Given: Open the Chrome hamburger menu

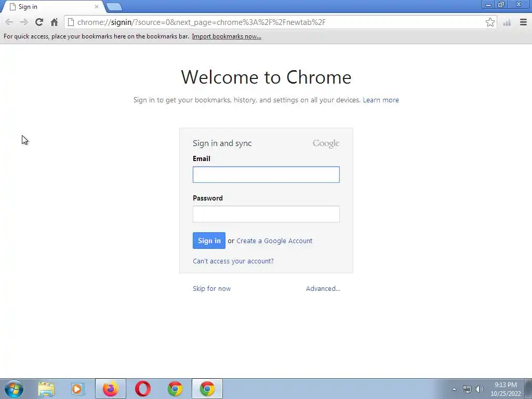Looking at the screenshot, I should (x=523, y=22).
